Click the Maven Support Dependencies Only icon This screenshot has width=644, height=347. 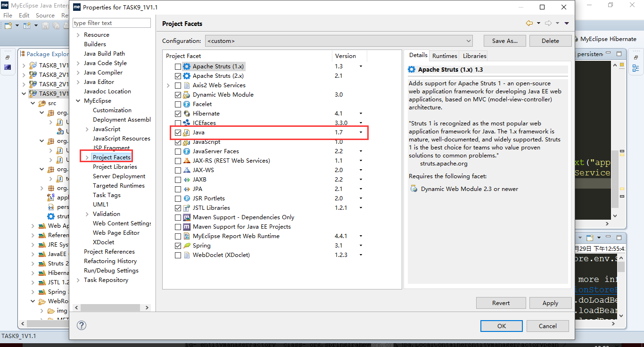(187, 217)
